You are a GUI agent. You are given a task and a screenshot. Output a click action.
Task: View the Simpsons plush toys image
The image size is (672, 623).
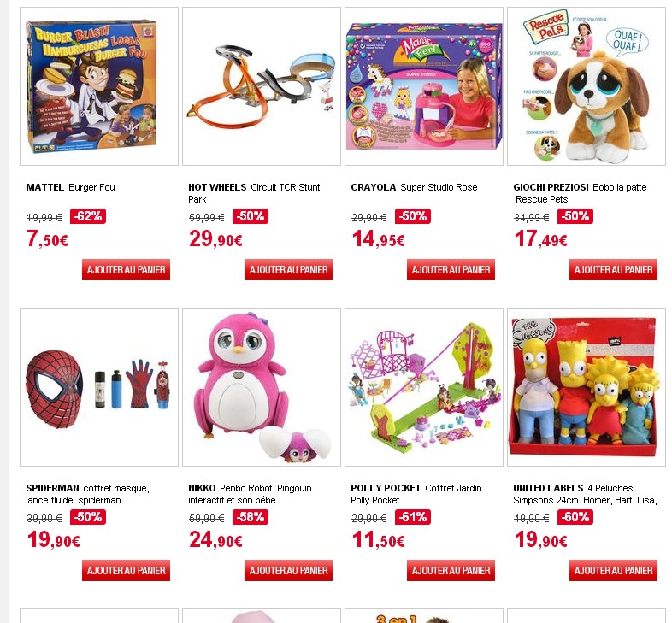pos(587,387)
